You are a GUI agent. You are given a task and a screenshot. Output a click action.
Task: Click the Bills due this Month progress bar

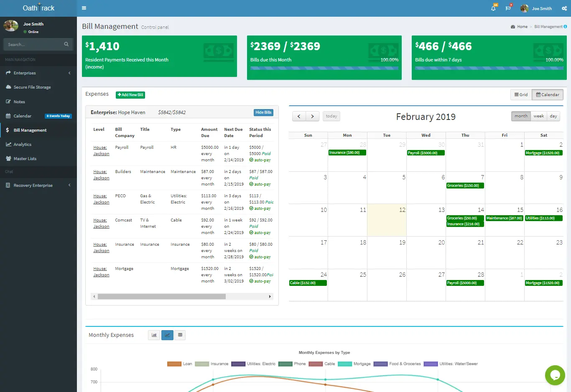point(324,68)
